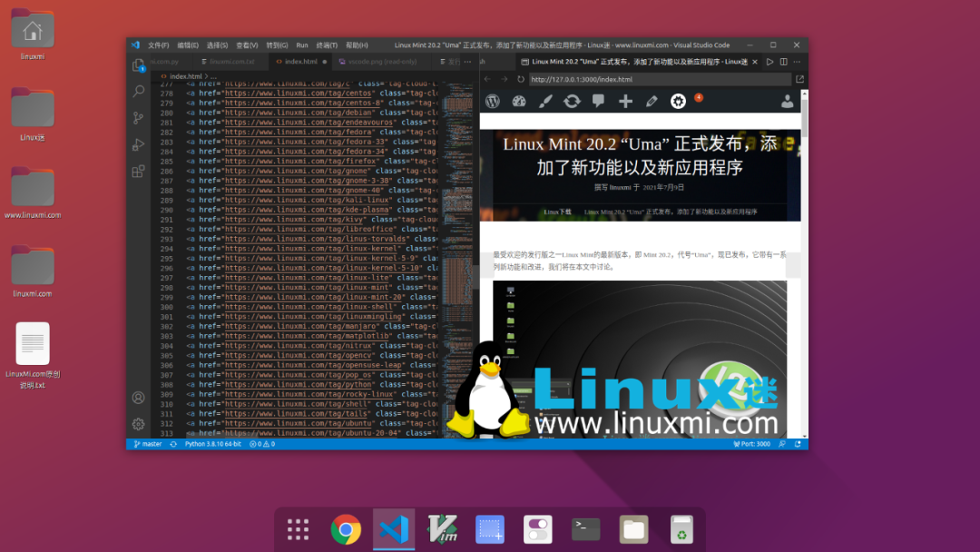Open the Extensions view

pyautogui.click(x=138, y=171)
